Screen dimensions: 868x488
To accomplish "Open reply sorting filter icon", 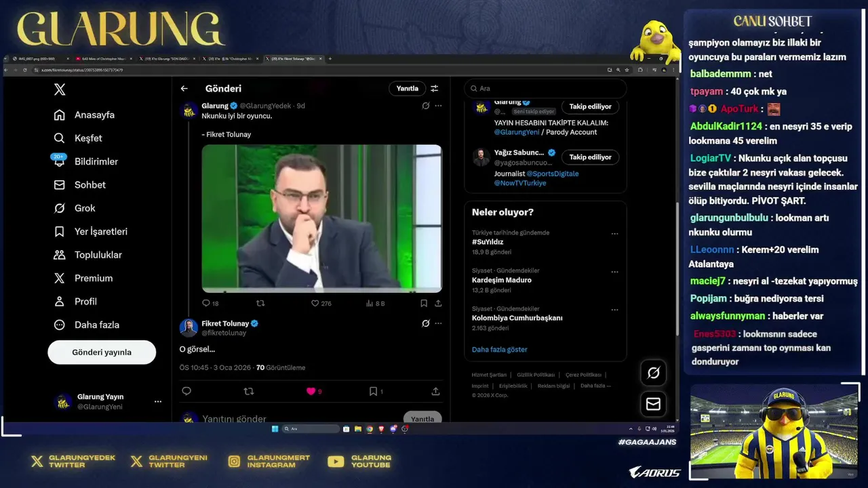I will pos(435,89).
